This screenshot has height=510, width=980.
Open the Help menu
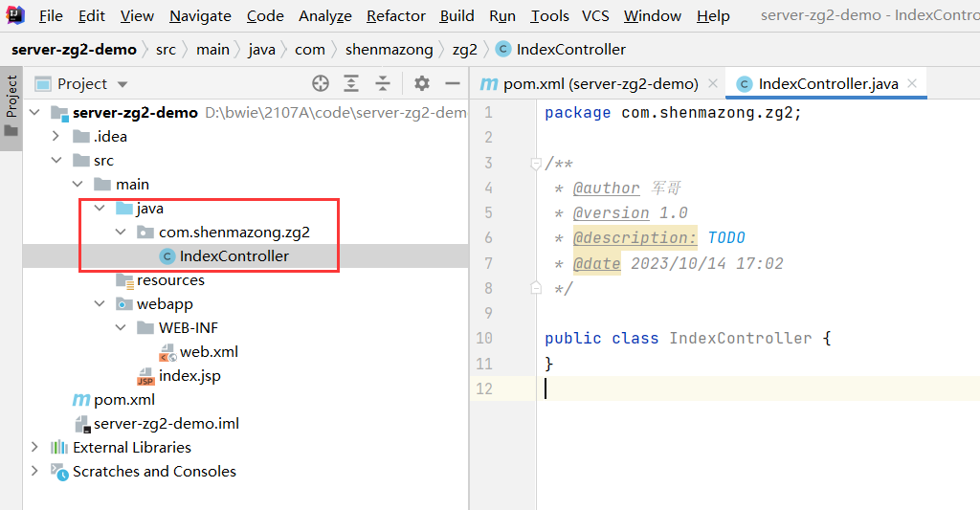[713, 15]
